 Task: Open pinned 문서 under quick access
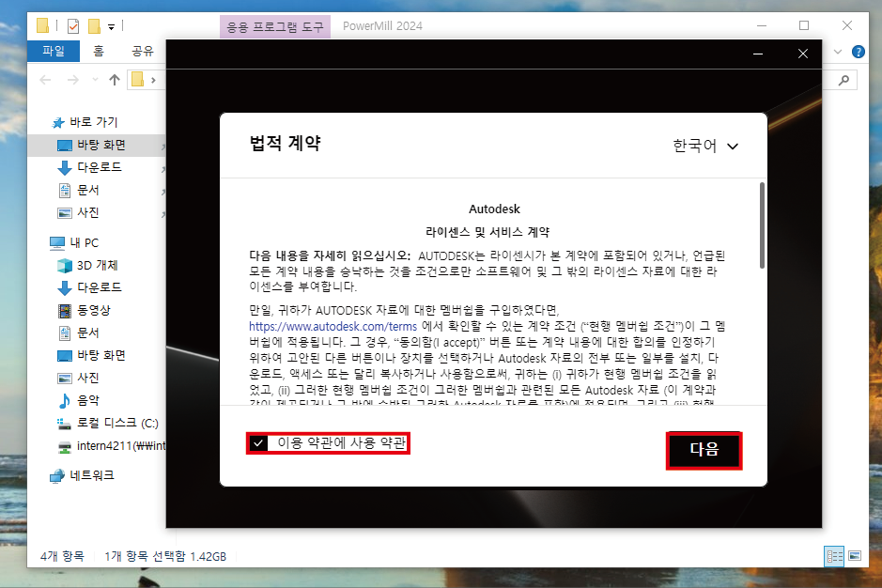point(79,190)
